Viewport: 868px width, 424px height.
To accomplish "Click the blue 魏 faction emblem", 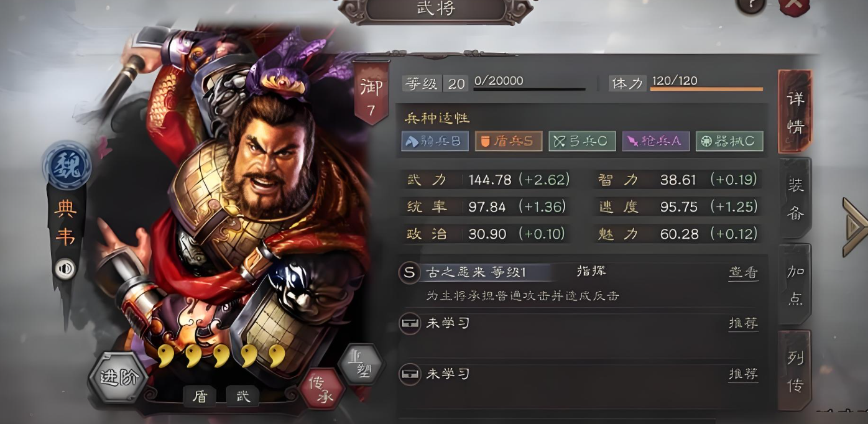I will pos(67,166).
